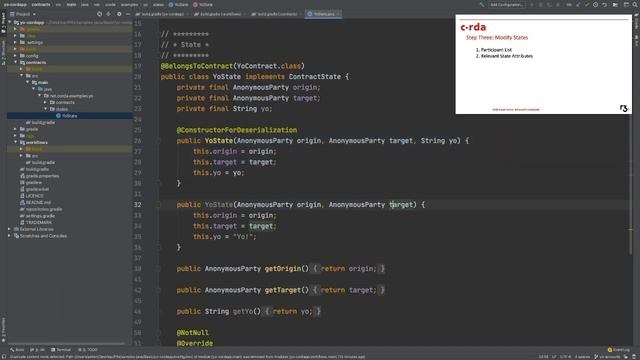The height and width of the screenshot is (360, 640).
Task: Click the Commit checkmark icon
Action: (587, 4)
